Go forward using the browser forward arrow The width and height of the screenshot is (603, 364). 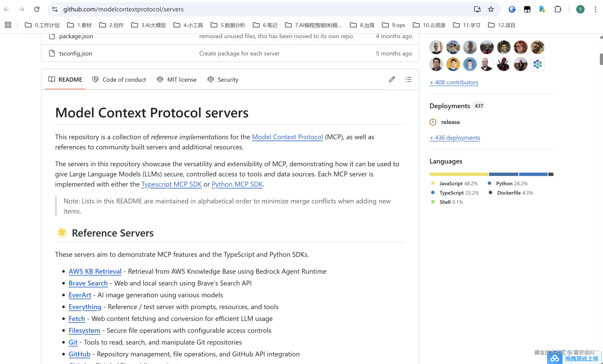point(22,9)
